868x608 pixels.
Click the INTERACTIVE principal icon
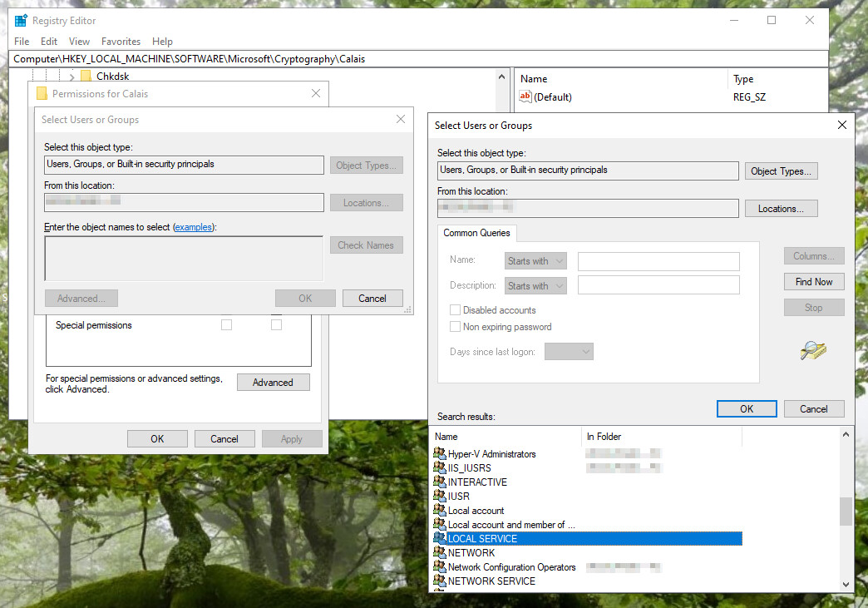440,482
